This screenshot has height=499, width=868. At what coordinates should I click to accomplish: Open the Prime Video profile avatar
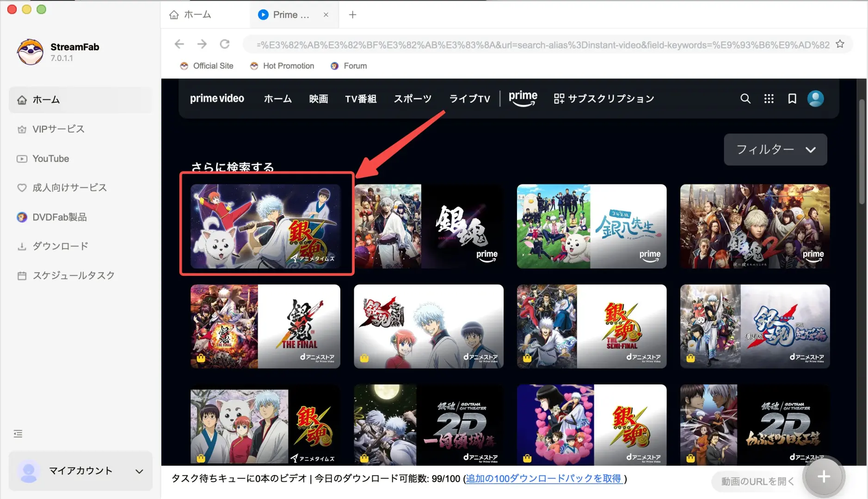pyautogui.click(x=815, y=98)
